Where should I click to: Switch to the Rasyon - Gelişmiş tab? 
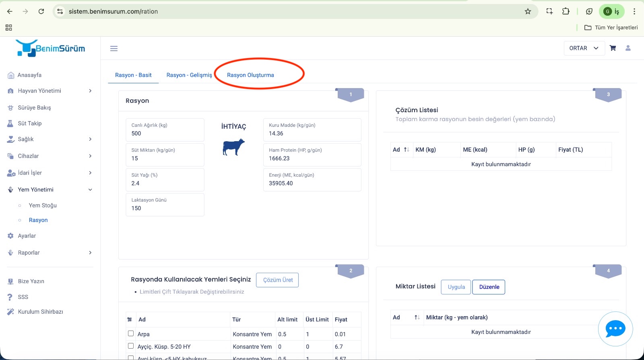189,75
